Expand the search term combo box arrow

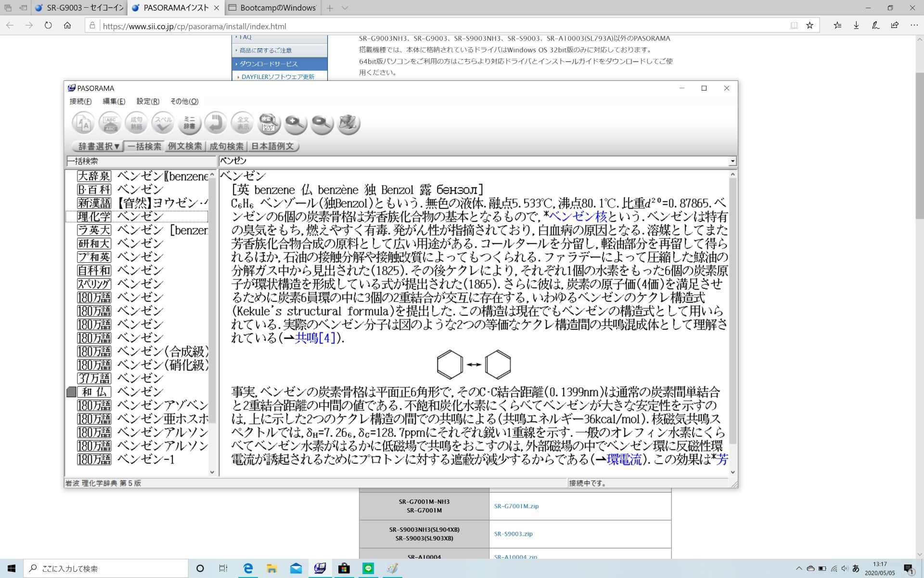coord(732,161)
